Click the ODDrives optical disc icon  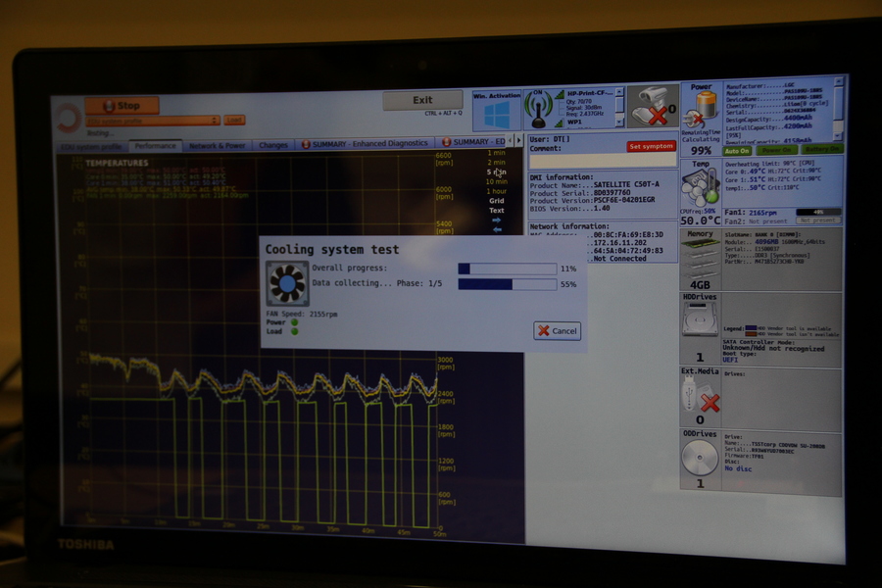point(700,458)
